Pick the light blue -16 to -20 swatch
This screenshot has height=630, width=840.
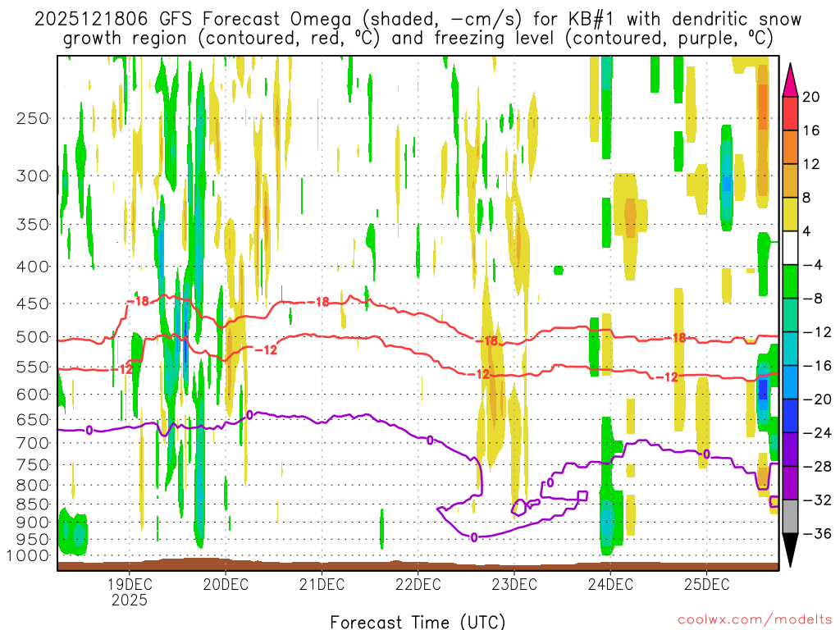click(790, 382)
